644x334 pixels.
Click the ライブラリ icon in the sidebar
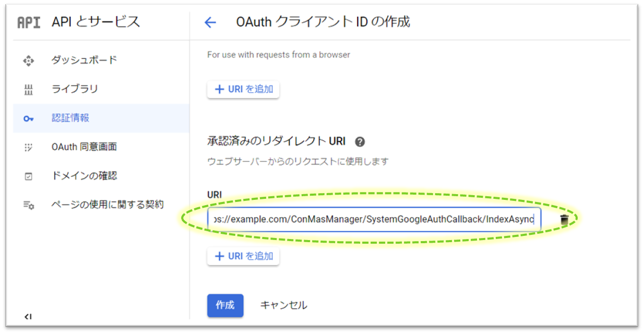tap(29, 89)
